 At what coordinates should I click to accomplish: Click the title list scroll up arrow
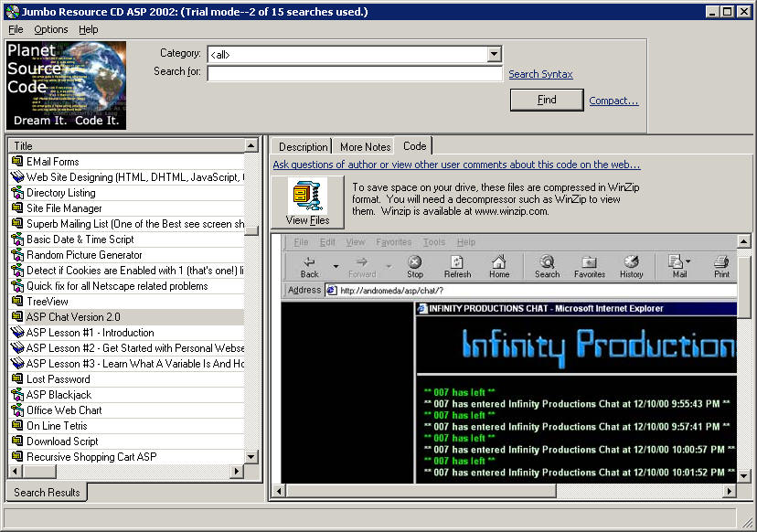[x=251, y=145]
